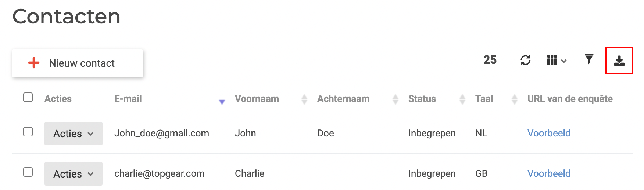Viewport: 644px width, 190px height.
Task: Sort contacts by Status arrows
Action: click(x=462, y=99)
